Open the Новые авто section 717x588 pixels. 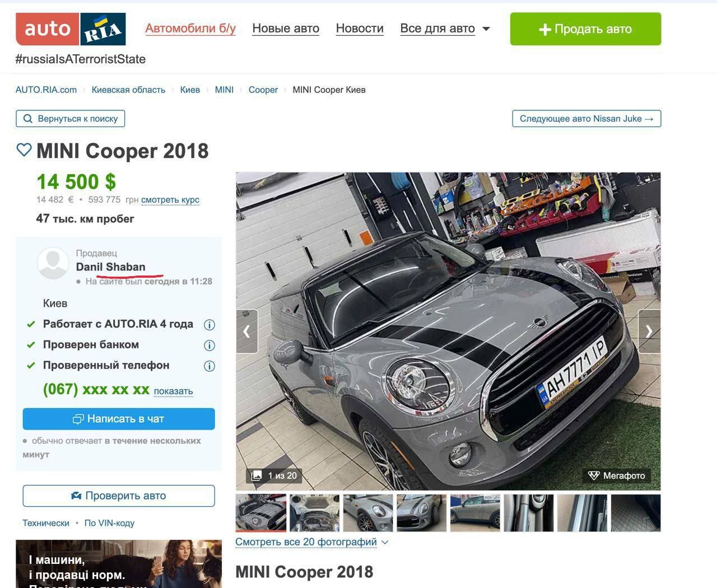pyautogui.click(x=286, y=29)
